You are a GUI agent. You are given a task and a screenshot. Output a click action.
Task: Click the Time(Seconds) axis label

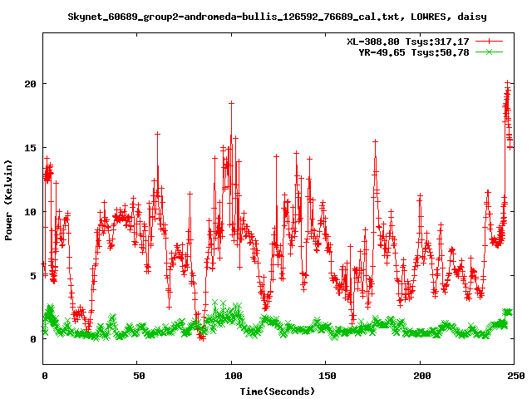[278, 392]
